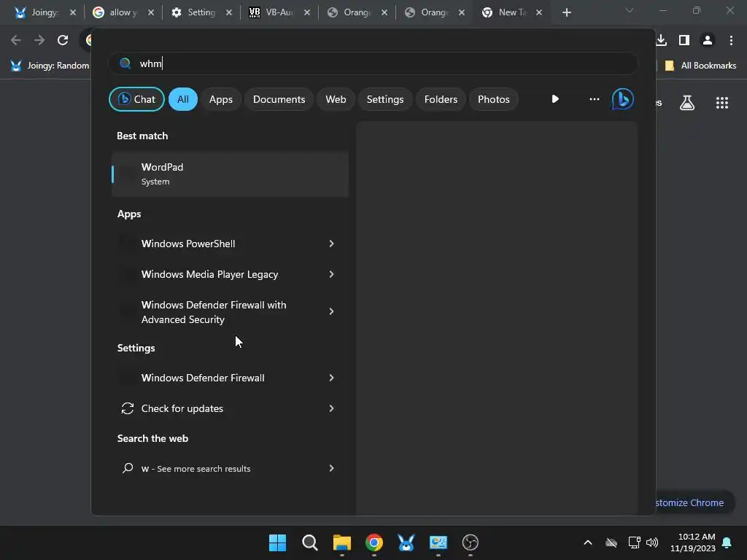747x560 pixels.
Task: Open Windows Media Player Legacy result
Action: pyautogui.click(x=209, y=274)
